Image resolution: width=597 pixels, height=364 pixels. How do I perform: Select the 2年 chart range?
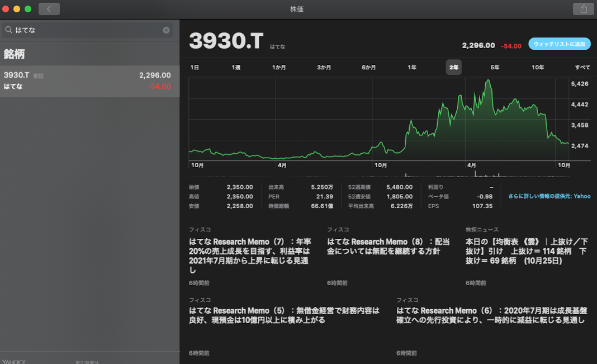click(x=453, y=68)
